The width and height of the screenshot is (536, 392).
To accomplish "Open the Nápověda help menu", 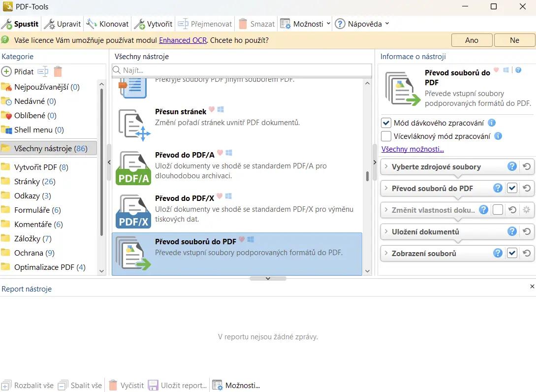I will click(x=362, y=24).
